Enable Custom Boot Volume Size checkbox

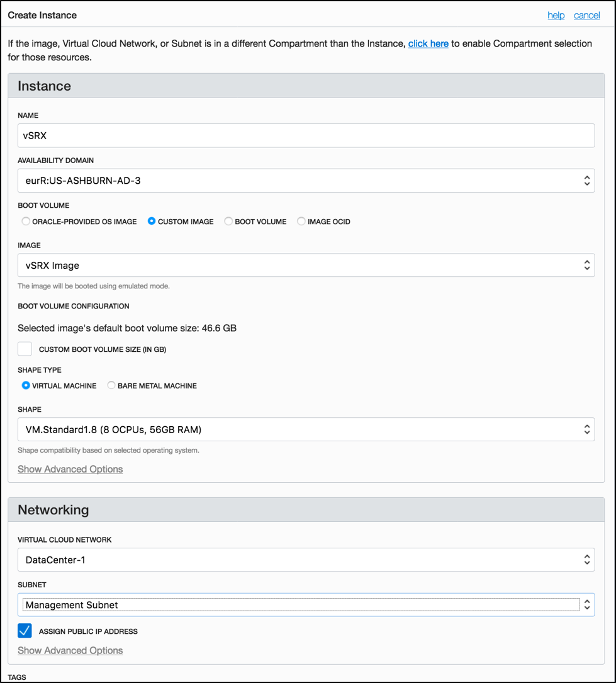point(25,349)
